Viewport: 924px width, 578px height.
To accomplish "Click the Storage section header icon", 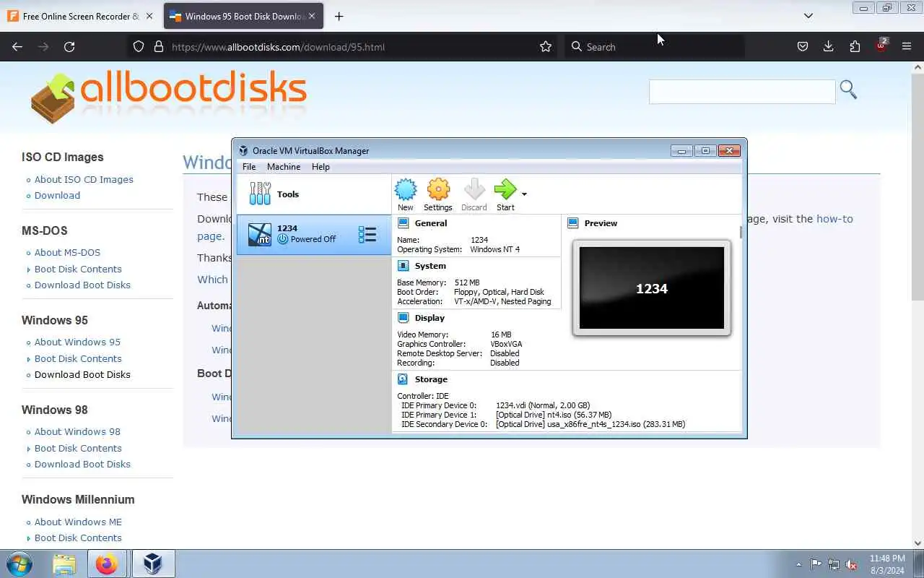I will point(403,379).
